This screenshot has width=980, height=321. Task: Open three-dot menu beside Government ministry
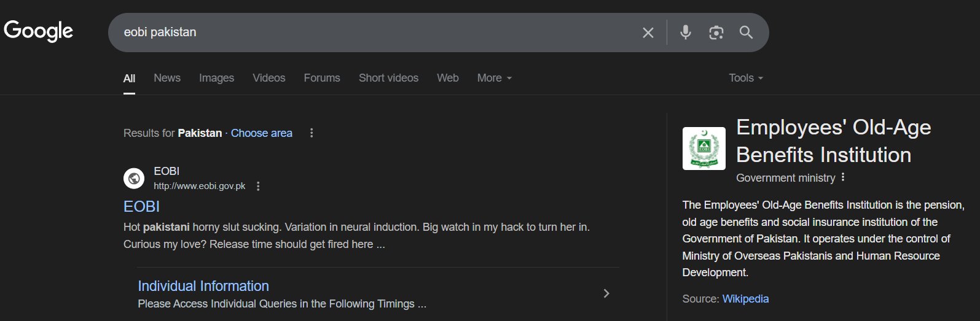[x=843, y=177]
